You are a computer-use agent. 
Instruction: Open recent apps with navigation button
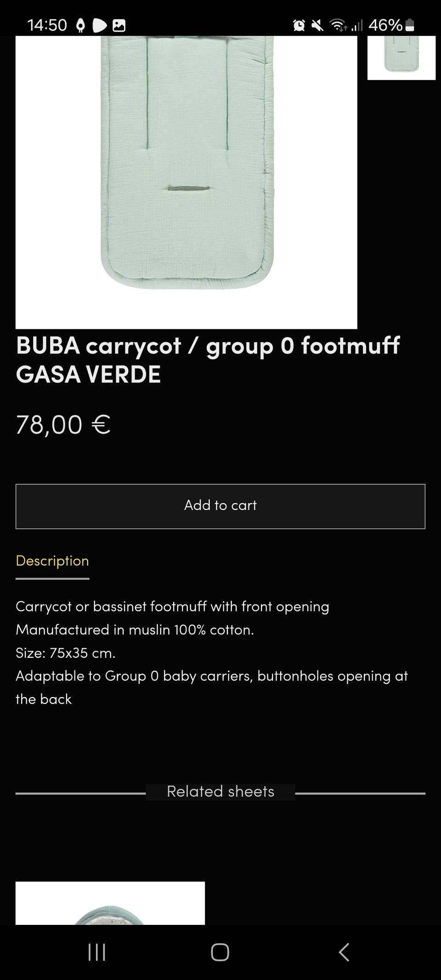[x=96, y=952]
